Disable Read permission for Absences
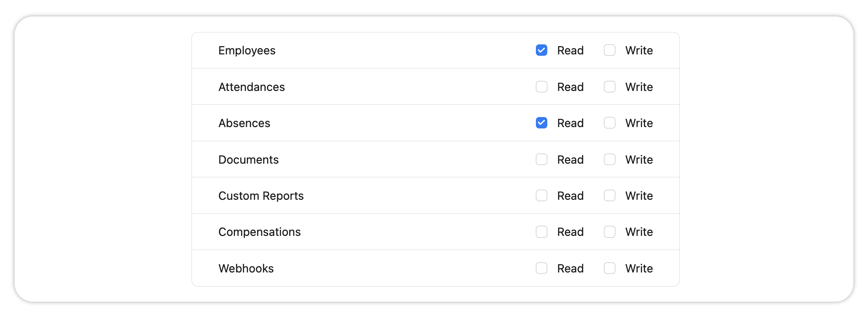The image size is (868, 320). (541, 123)
